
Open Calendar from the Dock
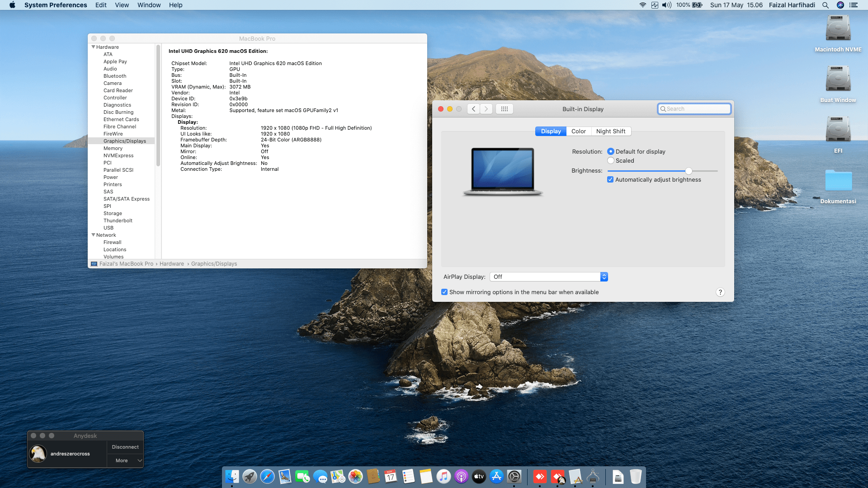tap(391, 476)
